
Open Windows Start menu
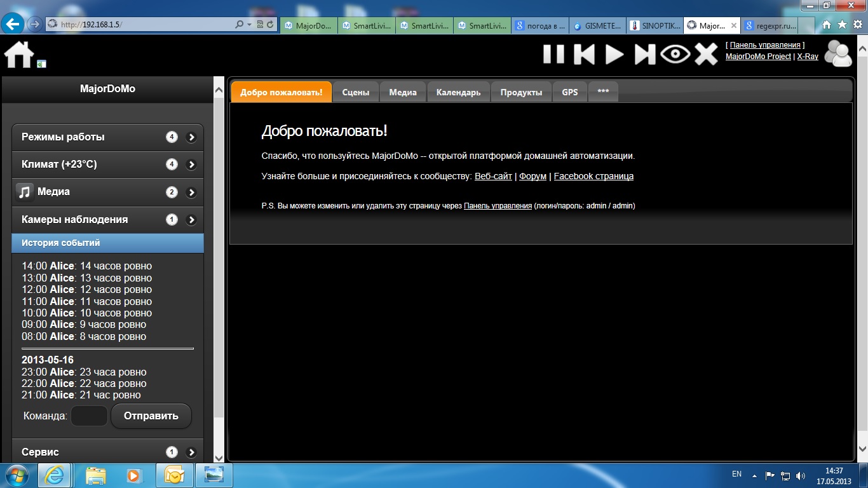point(17,475)
